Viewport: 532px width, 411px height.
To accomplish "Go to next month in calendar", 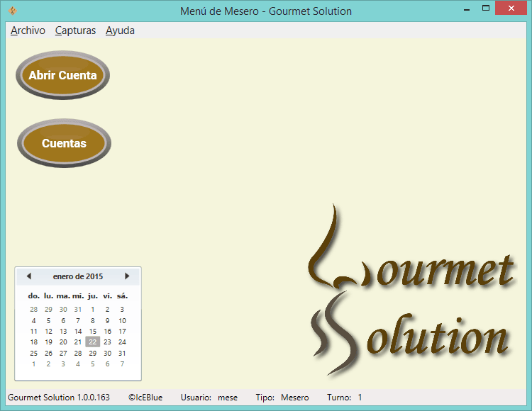I will pos(127,276).
